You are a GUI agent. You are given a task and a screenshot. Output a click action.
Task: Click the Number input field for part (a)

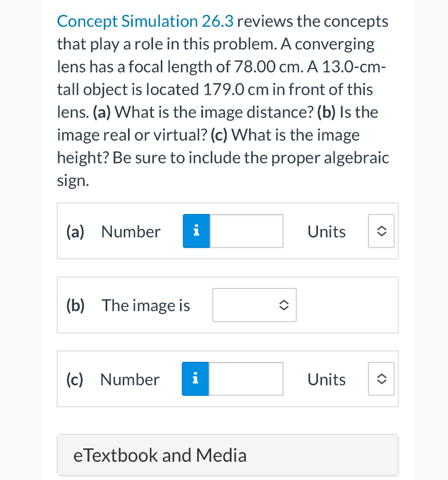246,231
